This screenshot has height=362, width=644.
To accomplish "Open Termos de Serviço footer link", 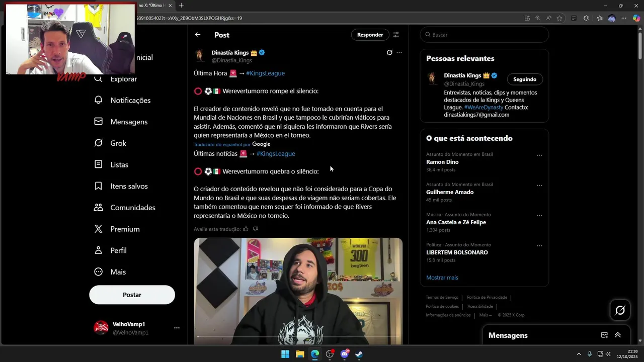I will pyautogui.click(x=442, y=297).
